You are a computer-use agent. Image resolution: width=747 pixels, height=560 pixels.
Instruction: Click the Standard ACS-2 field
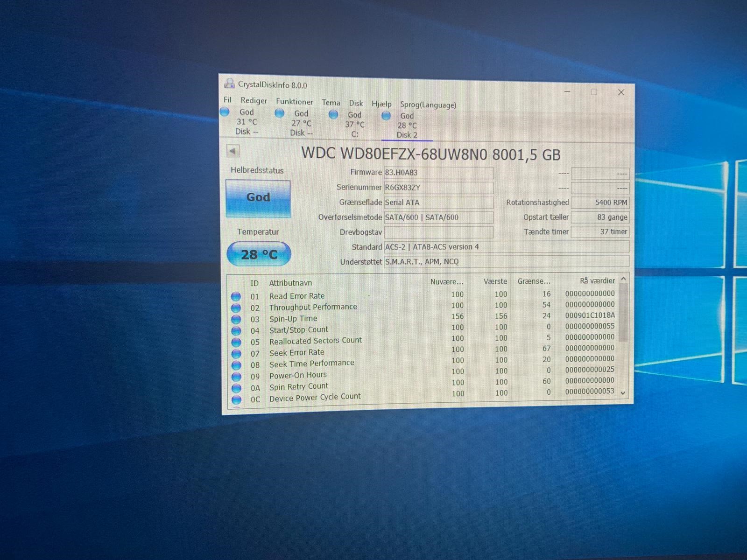(x=507, y=247)
